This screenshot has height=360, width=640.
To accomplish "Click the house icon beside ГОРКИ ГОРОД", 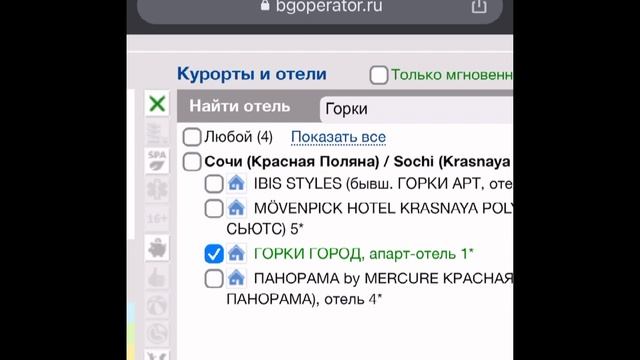I will click(x=236, y=253).
